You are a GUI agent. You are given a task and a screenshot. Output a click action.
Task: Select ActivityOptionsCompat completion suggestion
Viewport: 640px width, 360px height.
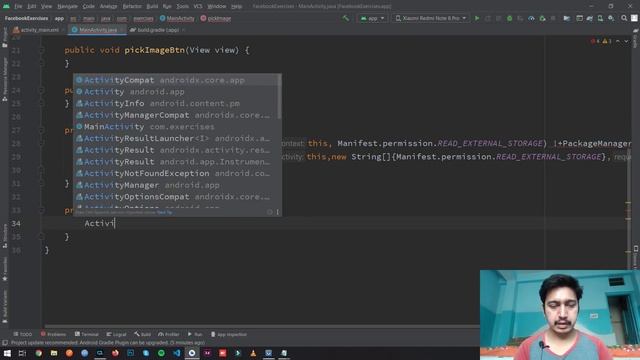tap(176, 197)
